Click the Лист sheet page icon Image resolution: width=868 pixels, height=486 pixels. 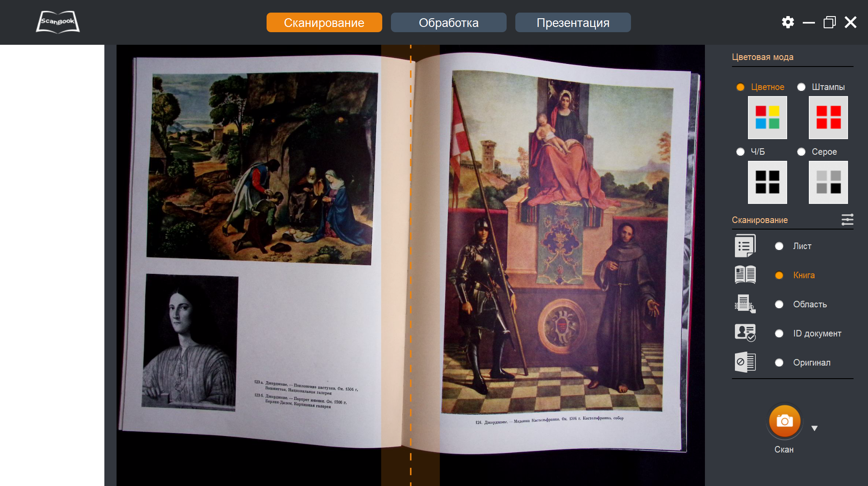click(745, 246)
